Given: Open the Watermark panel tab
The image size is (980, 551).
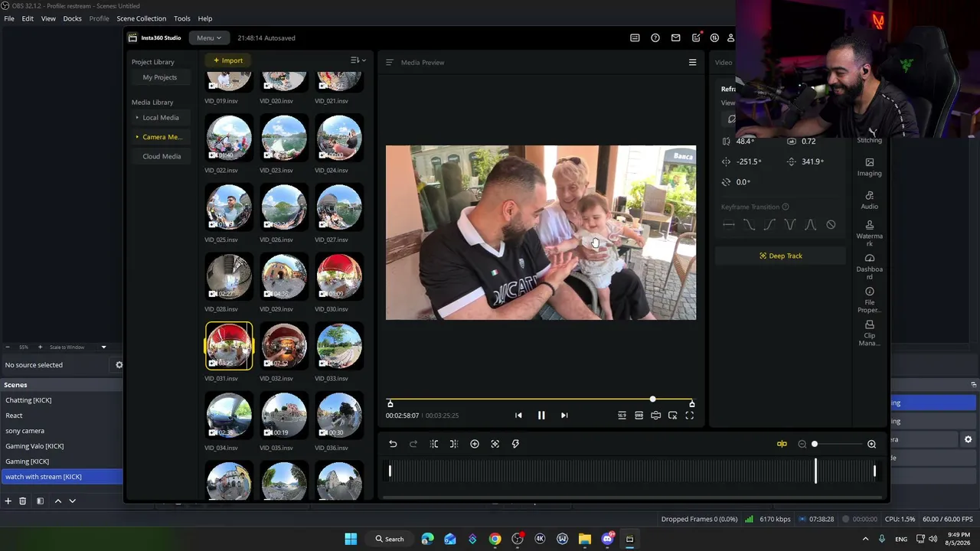Looking at the screenshot, I should tap(869, 233).
